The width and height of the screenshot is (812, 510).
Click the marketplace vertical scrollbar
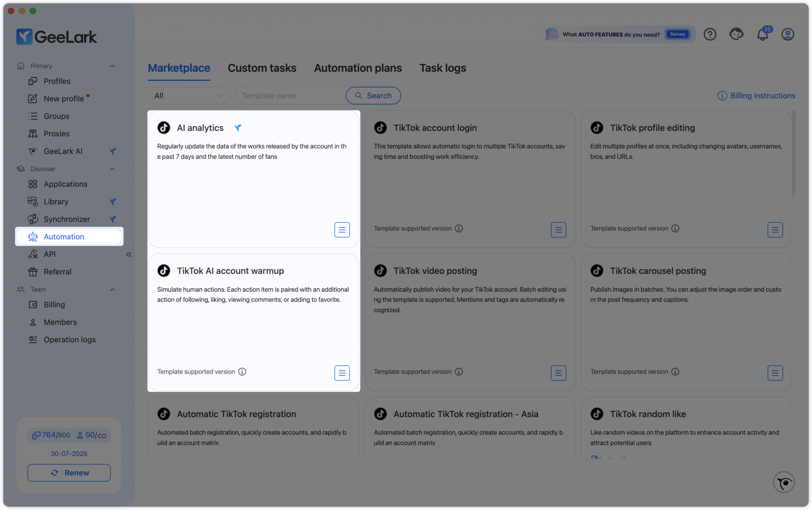(794, 153)
